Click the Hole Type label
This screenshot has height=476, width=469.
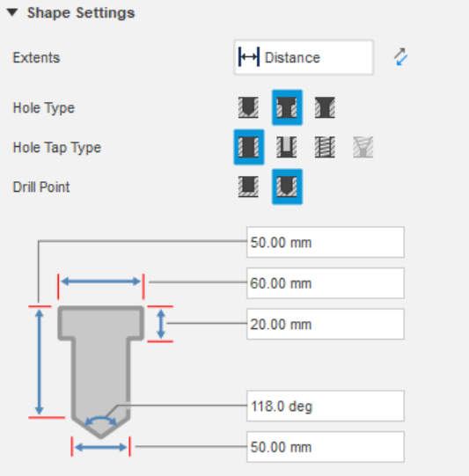tap(44, 108)
